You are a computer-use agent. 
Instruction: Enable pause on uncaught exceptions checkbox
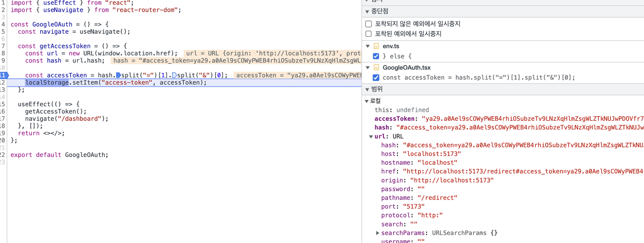369,24
